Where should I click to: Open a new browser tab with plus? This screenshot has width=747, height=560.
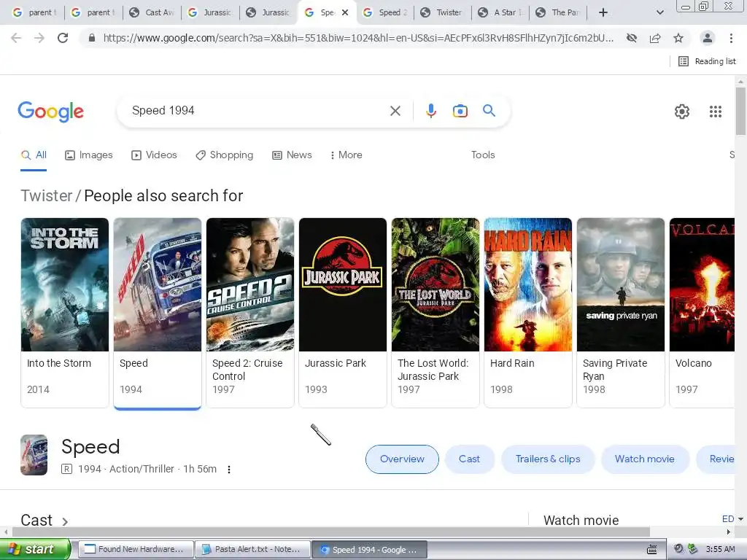click(x=603, y=12)
